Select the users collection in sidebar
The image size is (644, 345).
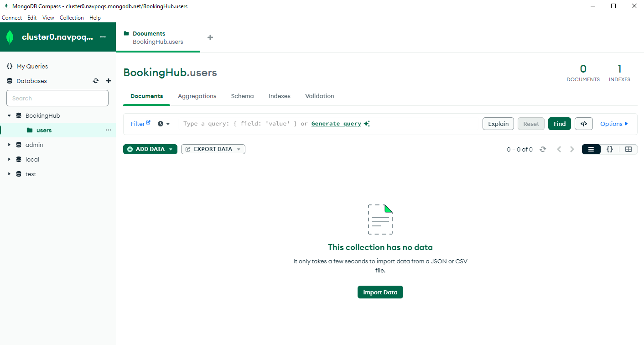(58, 130)
